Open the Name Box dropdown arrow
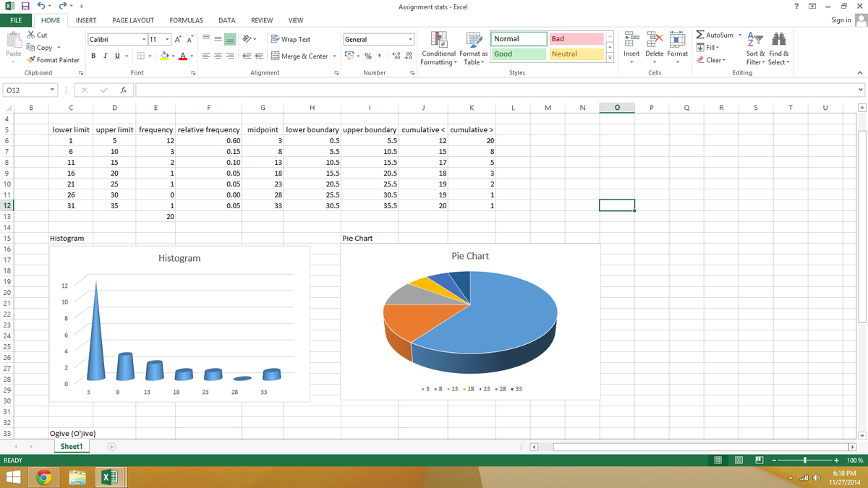 [x=53, y=90]
